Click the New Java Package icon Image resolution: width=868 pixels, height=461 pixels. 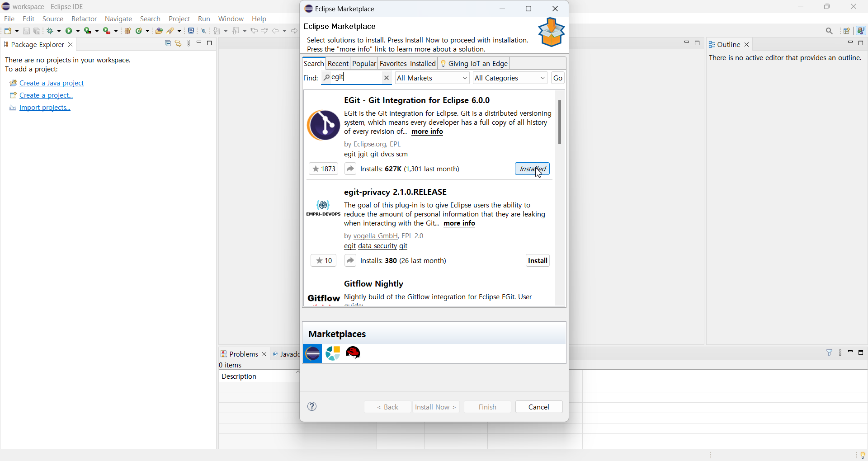pos(127,31)
